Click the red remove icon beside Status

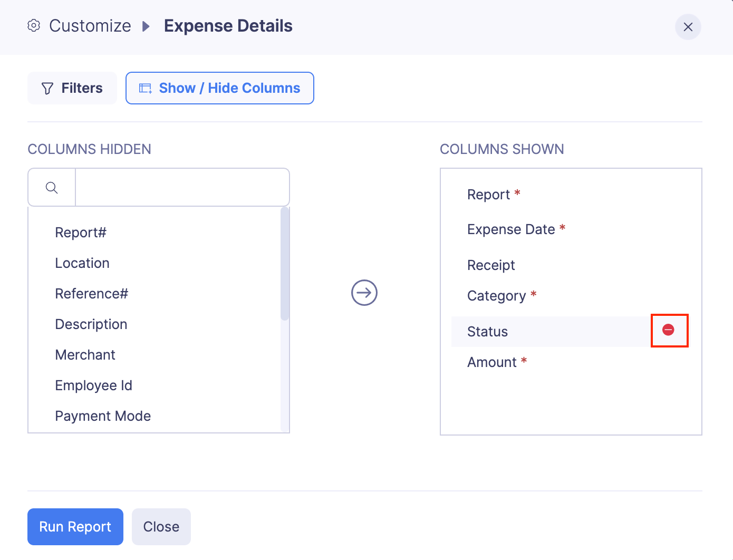[x=668, y=330]
